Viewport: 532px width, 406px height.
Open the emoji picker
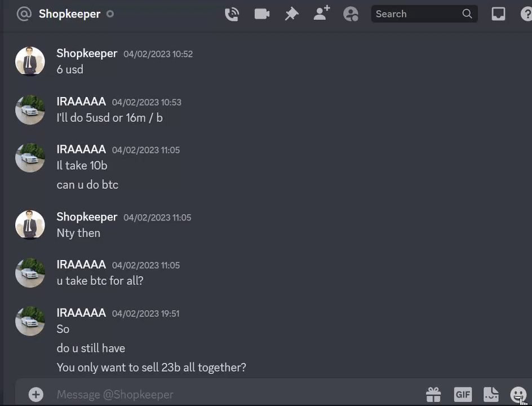point(518,395)
